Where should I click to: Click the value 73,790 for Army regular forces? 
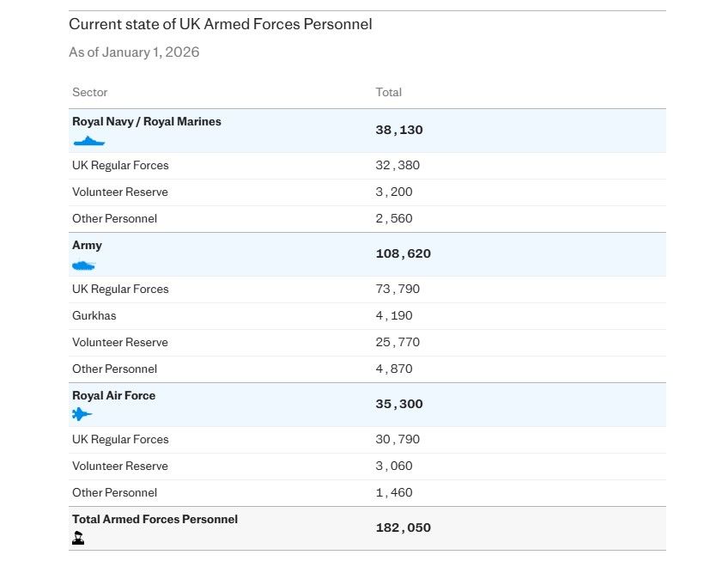pos(397,289)
